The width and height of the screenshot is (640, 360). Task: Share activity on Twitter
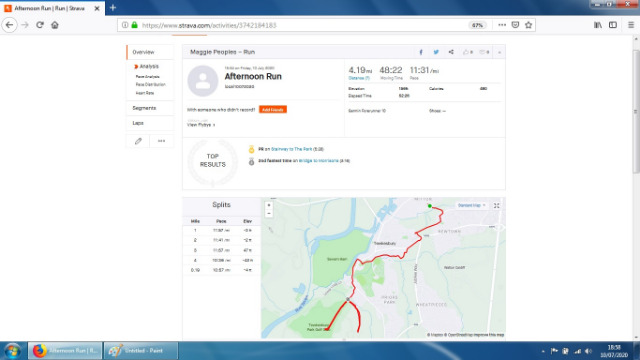coord(436,52)
